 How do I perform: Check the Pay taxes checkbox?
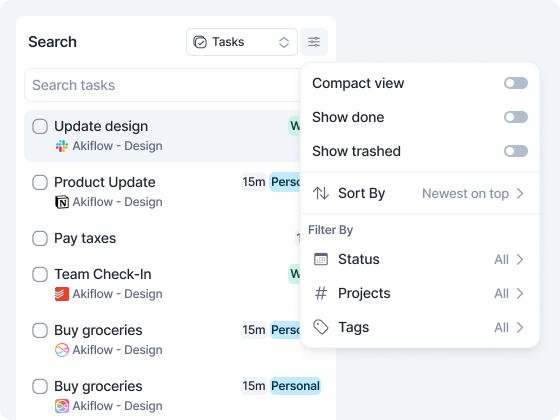(40, 238)
